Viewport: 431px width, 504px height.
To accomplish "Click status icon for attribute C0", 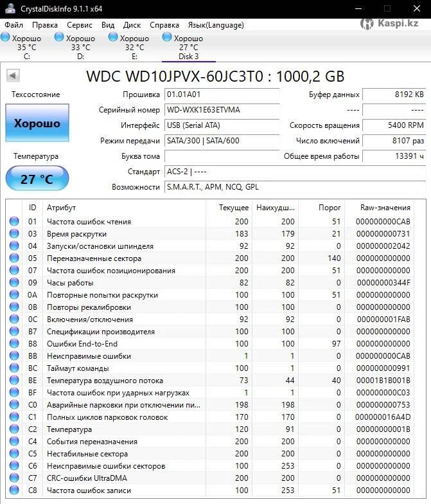I will click(x=14, y=404).
